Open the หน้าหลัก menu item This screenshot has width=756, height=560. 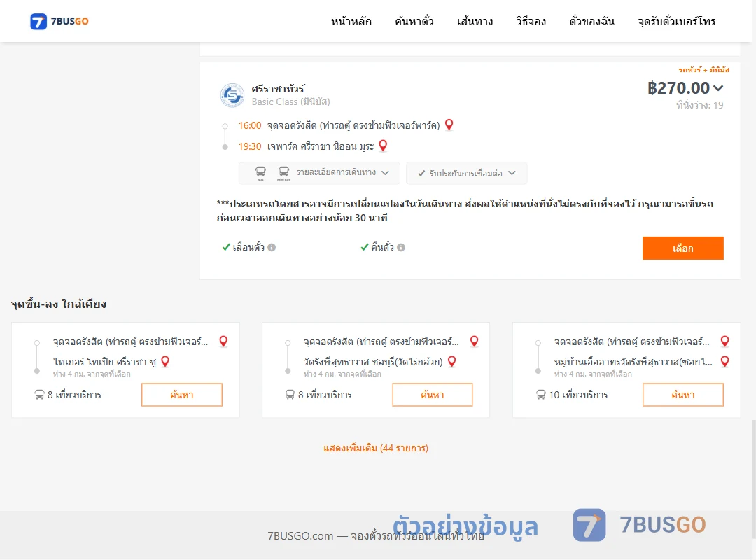[351, 21]
